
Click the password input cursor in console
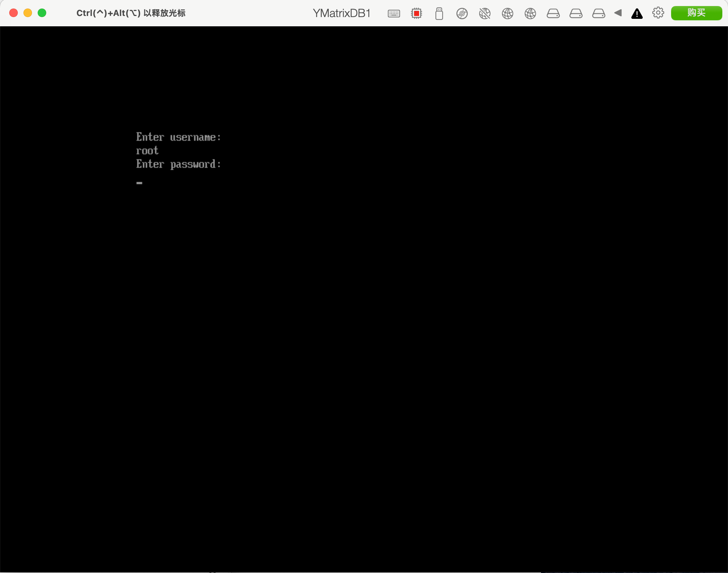pyautogui.click(x=139, y=183)
